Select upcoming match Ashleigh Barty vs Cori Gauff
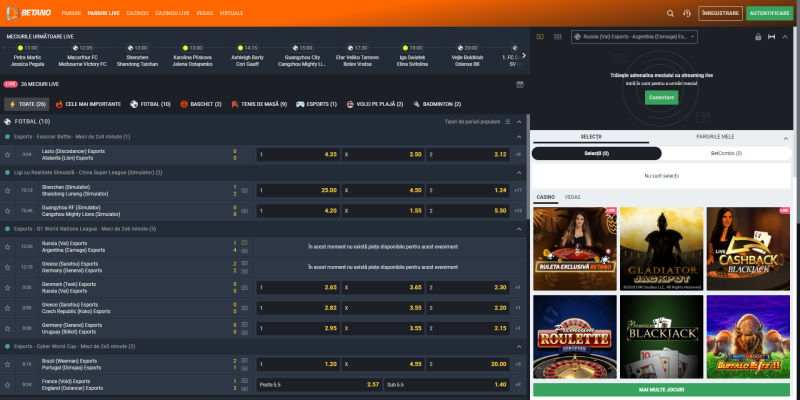The height and width of the screenshot is (400, 800). click(x=247, y=56)
